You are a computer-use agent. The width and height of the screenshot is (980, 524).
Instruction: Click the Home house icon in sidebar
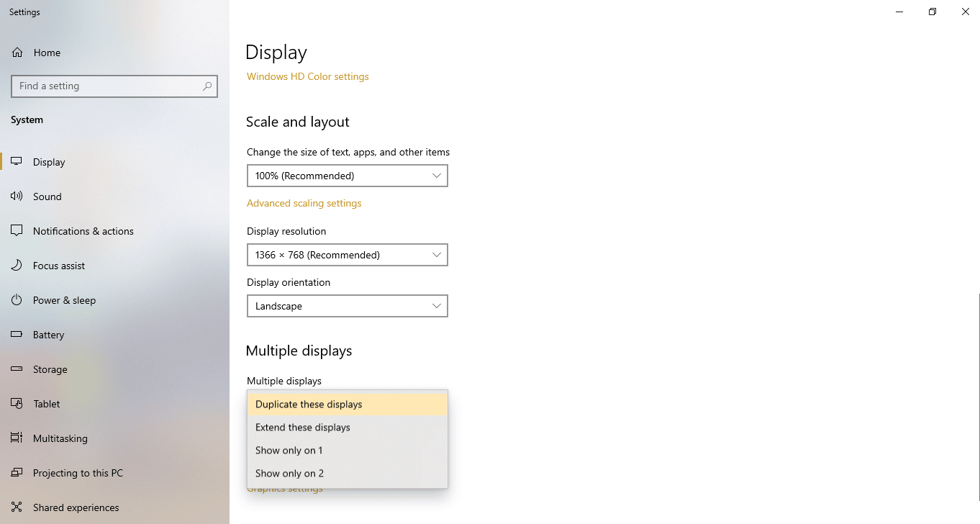[17, 53]
